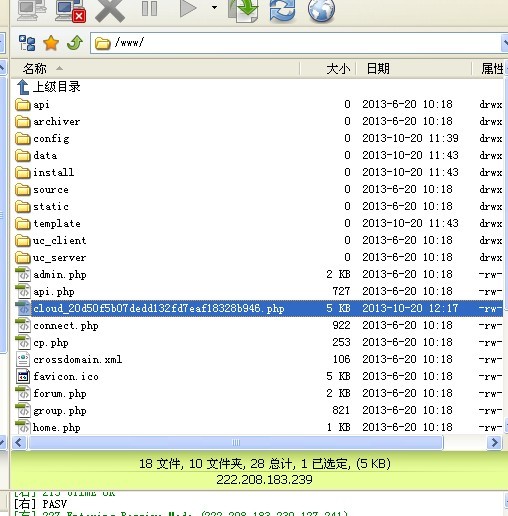Select the cp.php file
The image size is (508, 516).
(x=257, y=342)
